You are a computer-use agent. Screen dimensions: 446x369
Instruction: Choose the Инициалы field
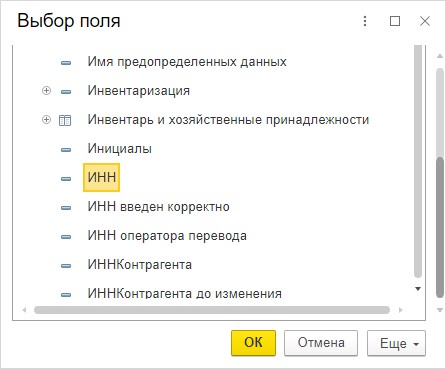click(x=120, y=148)
